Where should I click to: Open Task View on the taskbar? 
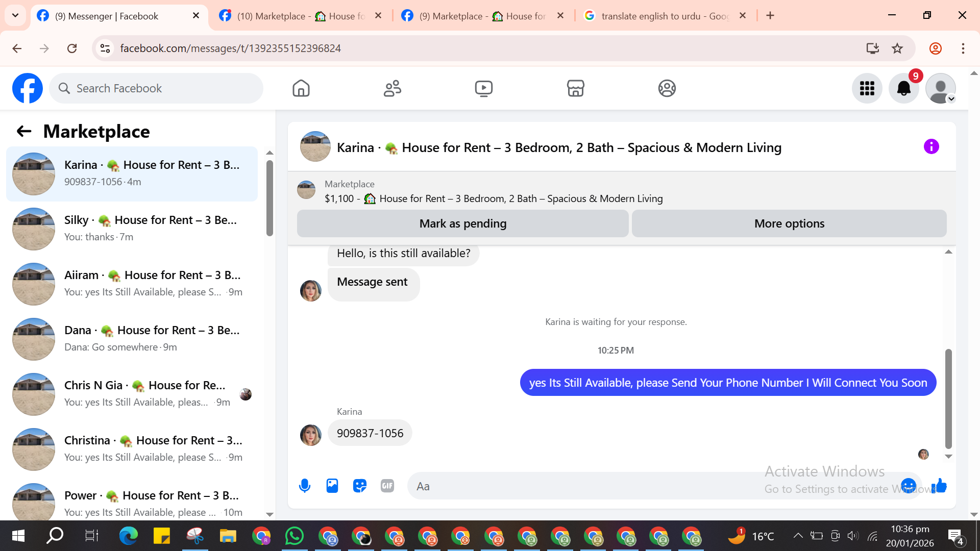click(91, 536)
